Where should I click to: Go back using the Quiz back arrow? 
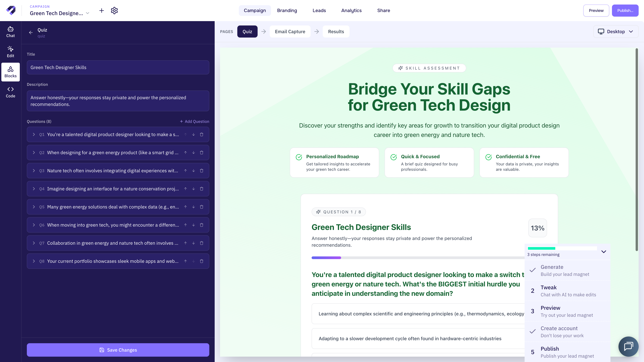[31, 33]
